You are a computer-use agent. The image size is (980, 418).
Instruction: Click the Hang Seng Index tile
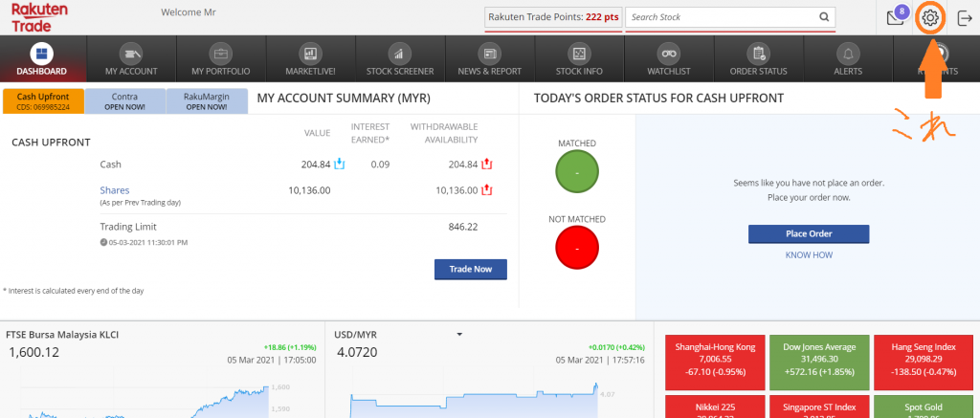[x=924, y=363]
